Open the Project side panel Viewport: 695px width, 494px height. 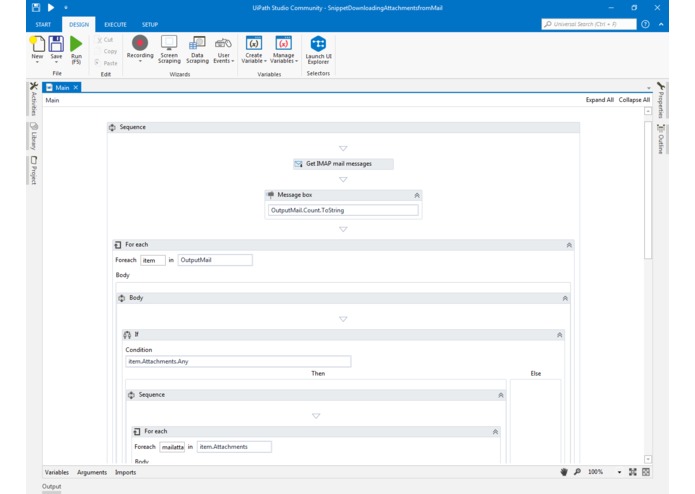pyautogui.click(x=34, y=170)
